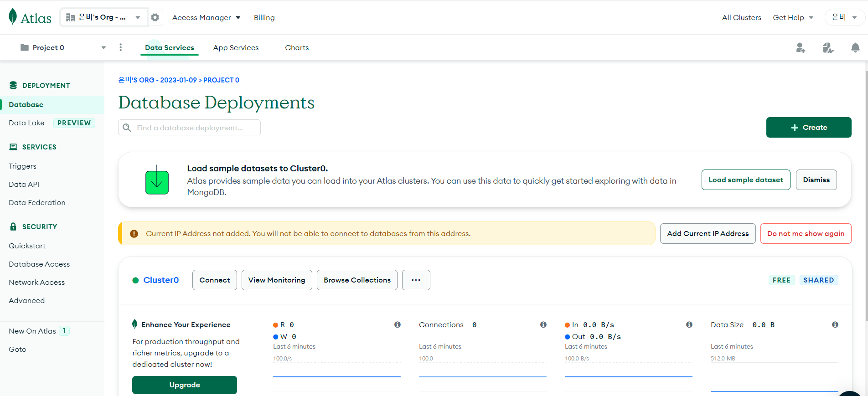Click the organization breadcrumb link
The image size is (868, 396).
click(157, 80)
